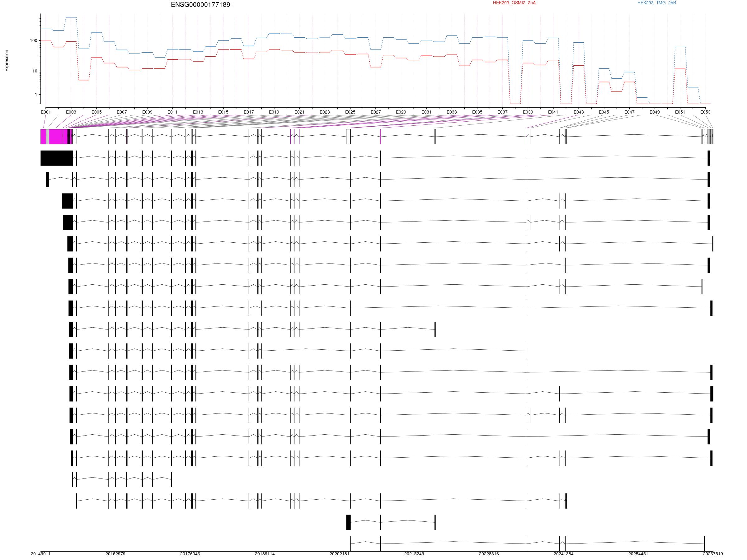Click exon label E025
Screen dimensions: 747x560
350,112
